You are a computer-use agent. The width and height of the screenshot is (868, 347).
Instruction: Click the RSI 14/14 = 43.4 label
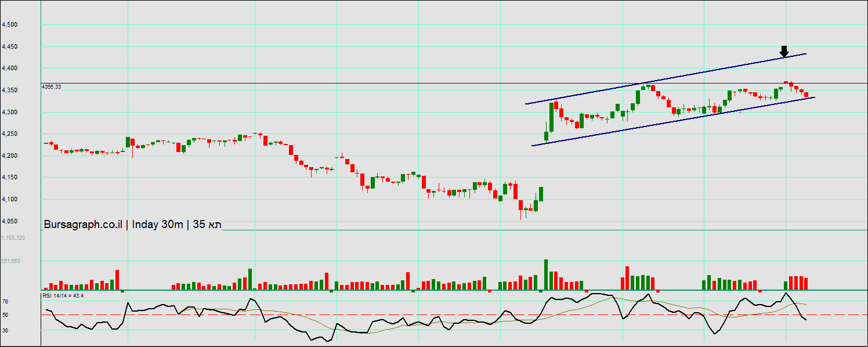point(63,296)
